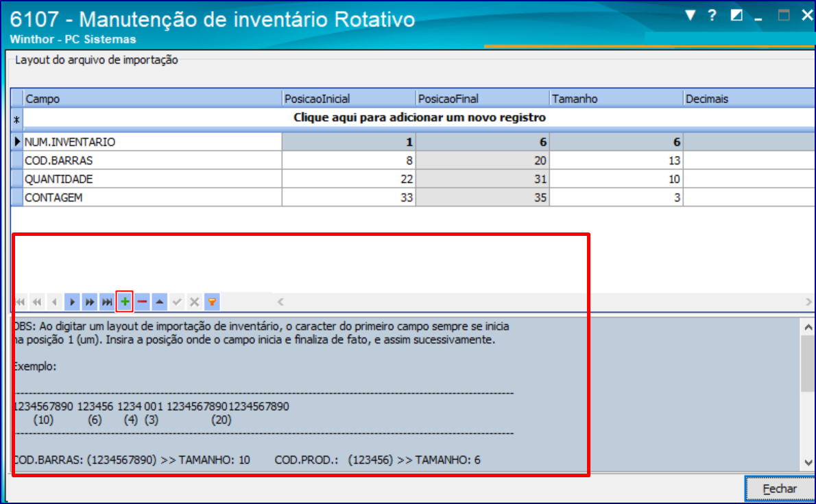
Task: Click 'COD.PROD.: (123456) >> TAMANHO: 6' text
Action: (377, 460)
